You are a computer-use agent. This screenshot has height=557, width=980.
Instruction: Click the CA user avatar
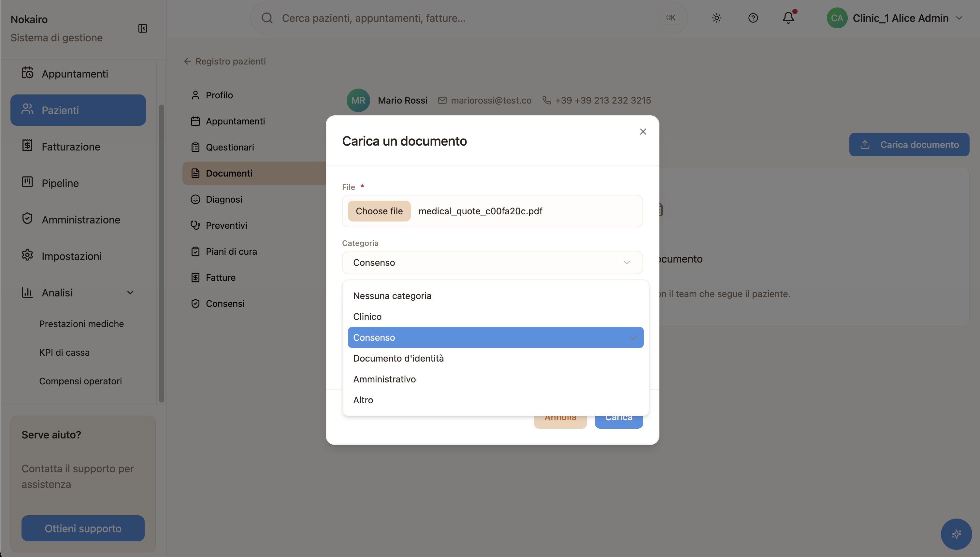point(837,18)
